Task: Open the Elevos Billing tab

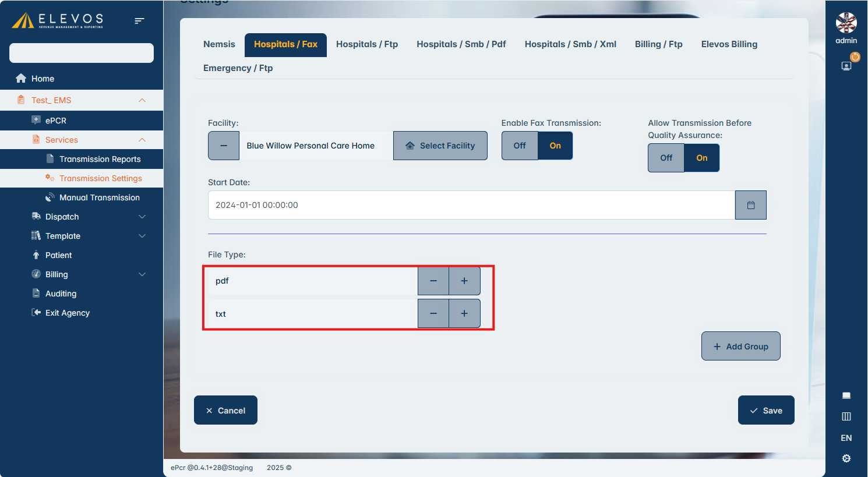Action: pyautogui.click(x=729, y=44)
